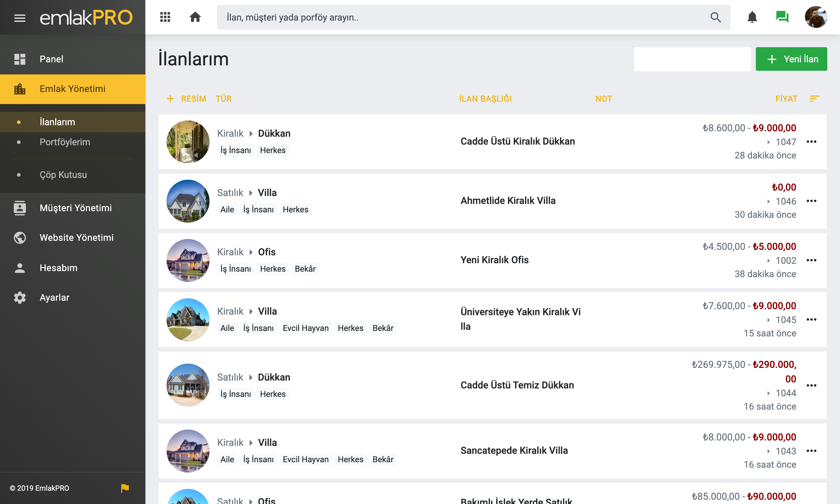This screenshot has width=840, height=504.
Task: Click the Yeni İlan button
Action: 791,59
